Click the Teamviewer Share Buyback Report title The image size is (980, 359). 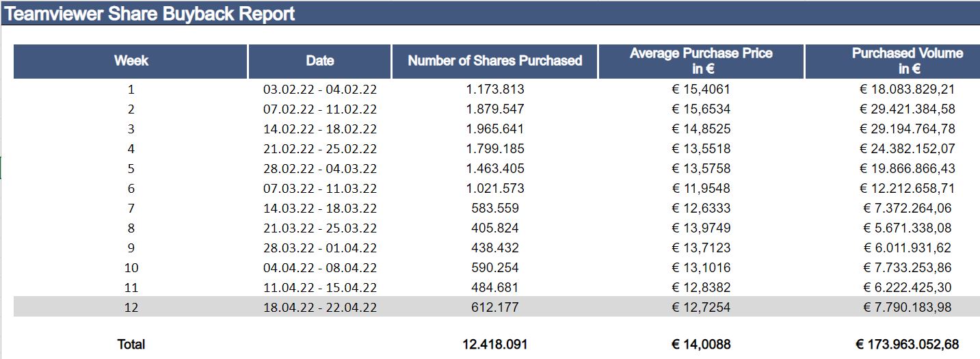tap(150, 14)
